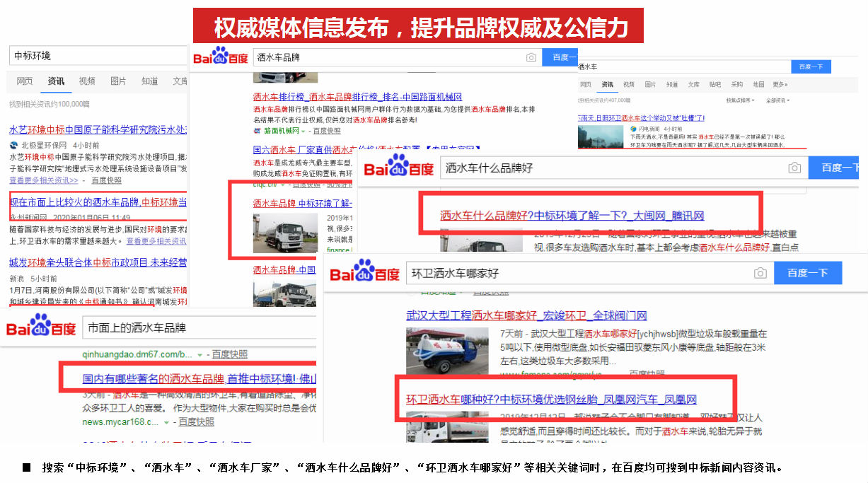Click the search button for 洒水车品牌 query

560,57
